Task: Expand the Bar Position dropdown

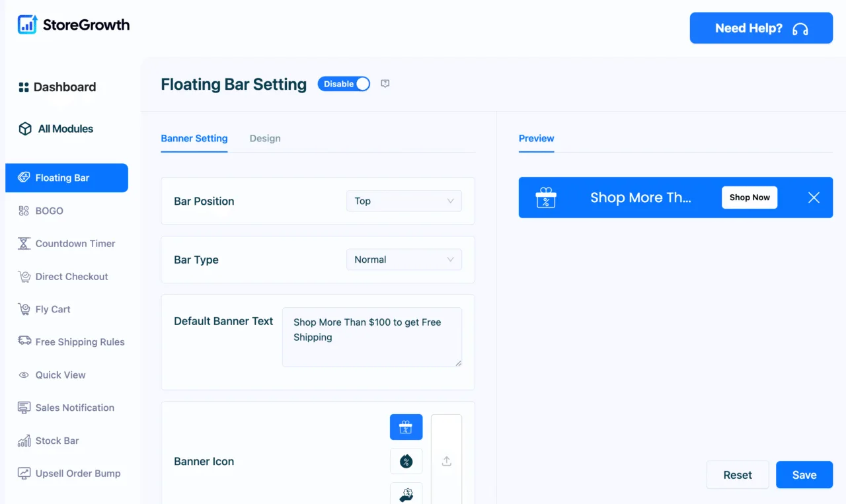Action: 404,201
